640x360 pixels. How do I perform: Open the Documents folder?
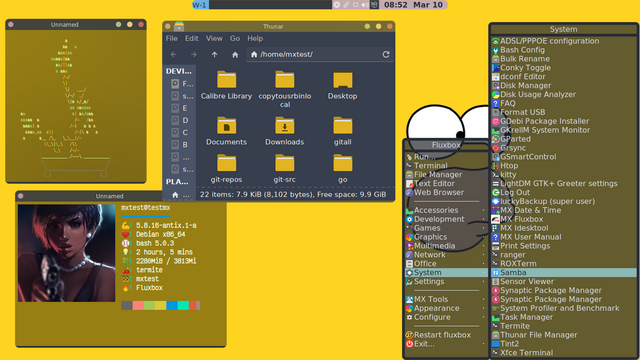pyautogui.click(x=226, y=131)
